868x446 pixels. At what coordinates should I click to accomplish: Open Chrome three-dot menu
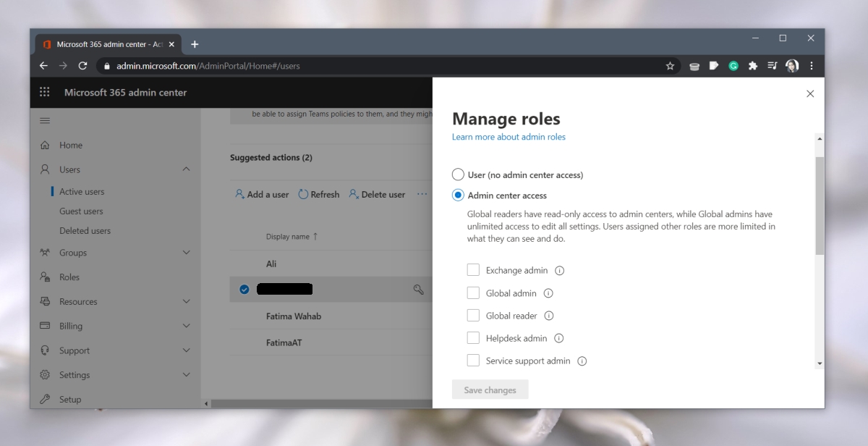[812, 66]
